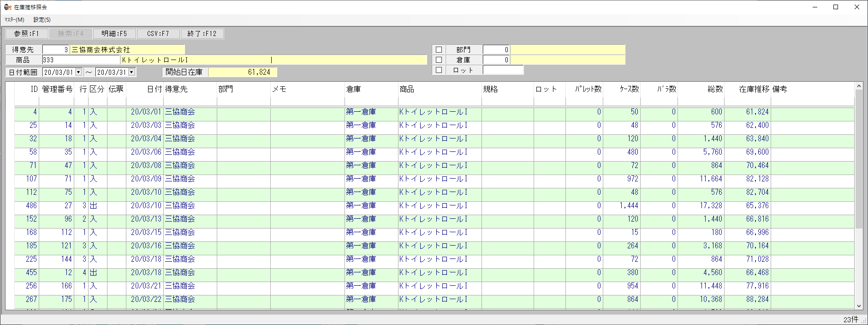The width and height of the screenshot is (868, 325).
Task: Click the 明細:F5 button
Action: (x=114, y=34)
